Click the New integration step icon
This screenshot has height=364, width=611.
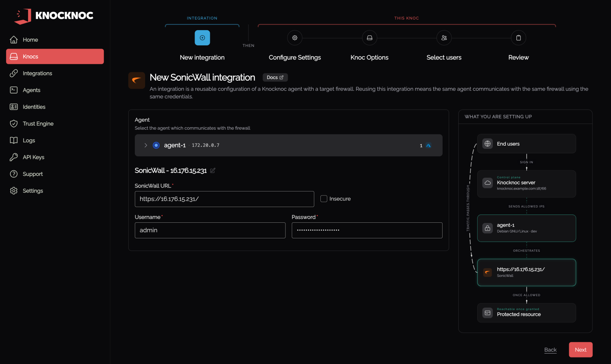202,38
